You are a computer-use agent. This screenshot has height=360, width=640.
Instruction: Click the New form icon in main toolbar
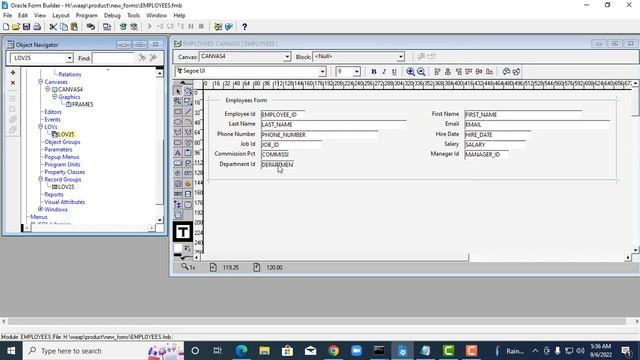(6, 27)
